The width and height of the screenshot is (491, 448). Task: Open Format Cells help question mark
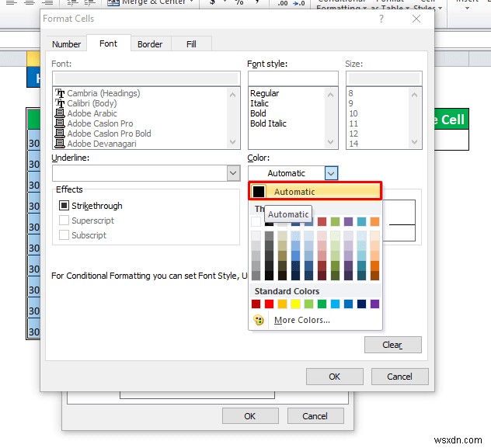point(381,19)
